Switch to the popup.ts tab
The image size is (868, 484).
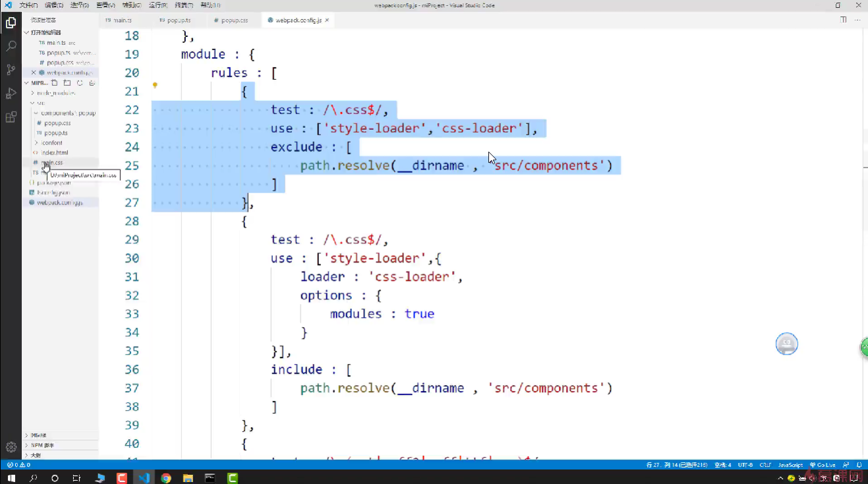pos(180,20)
